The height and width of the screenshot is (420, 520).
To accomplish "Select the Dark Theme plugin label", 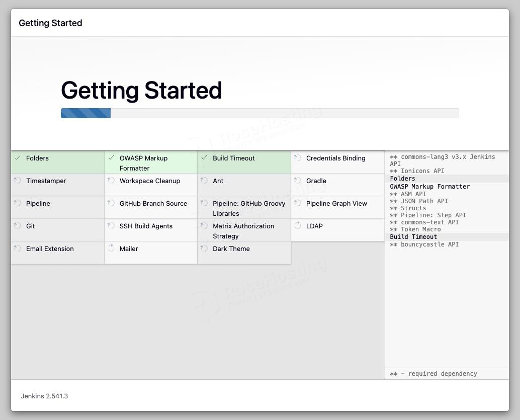I will coord(231,248).
